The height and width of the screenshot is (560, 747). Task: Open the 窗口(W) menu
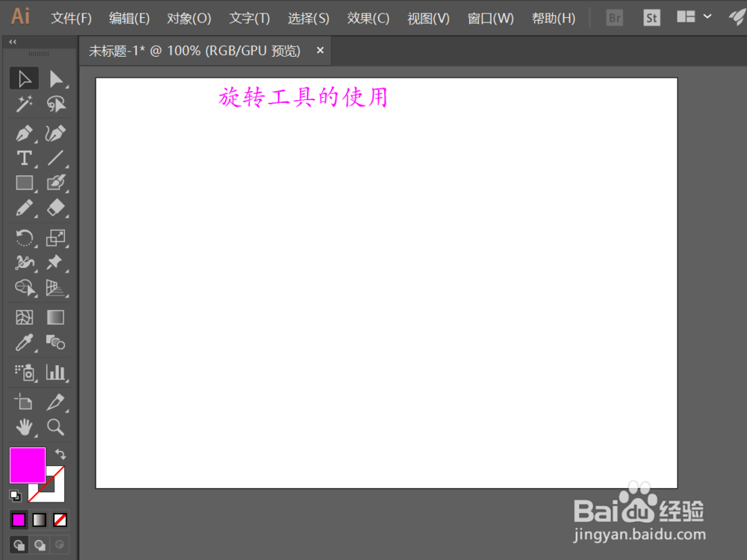(x=490, y=18)
